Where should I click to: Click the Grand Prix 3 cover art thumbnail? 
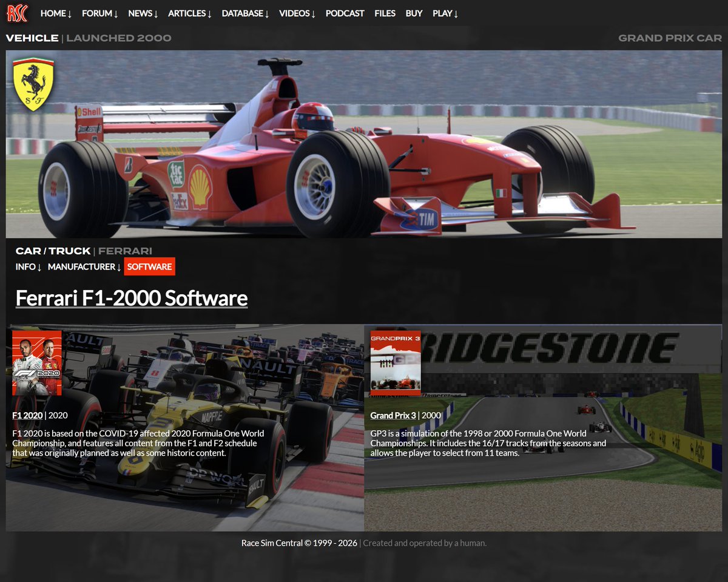point(395,363)
